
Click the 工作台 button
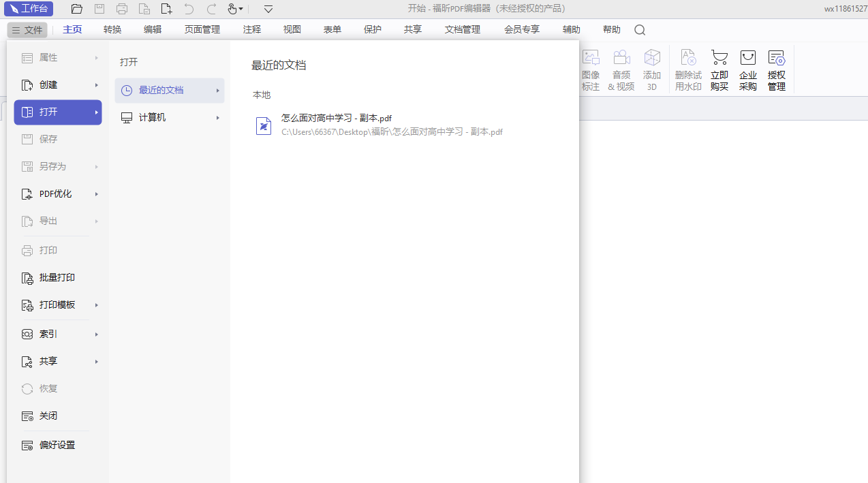tap(29, 9)
